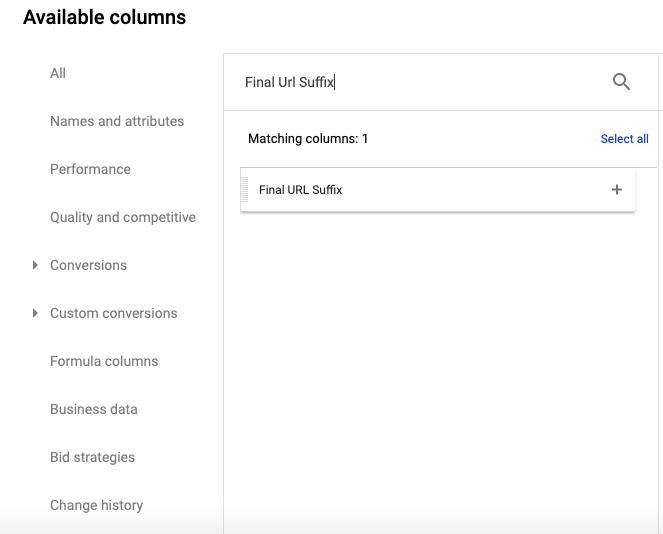663x534 pixels.
Task: Select the Conversions category
Action: (x=88, y=265)
